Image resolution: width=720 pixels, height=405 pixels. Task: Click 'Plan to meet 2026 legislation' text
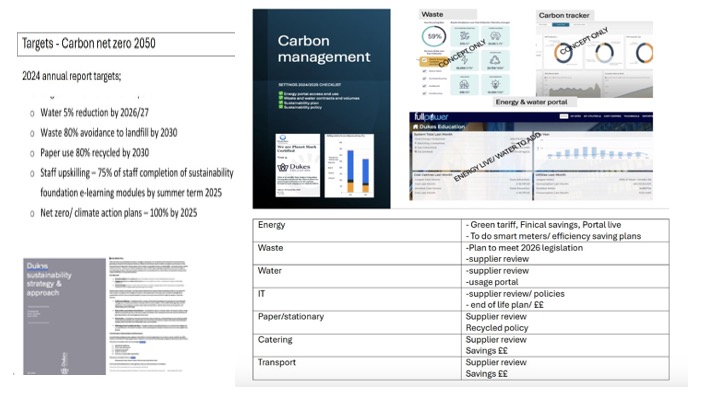tap(524, 248)
